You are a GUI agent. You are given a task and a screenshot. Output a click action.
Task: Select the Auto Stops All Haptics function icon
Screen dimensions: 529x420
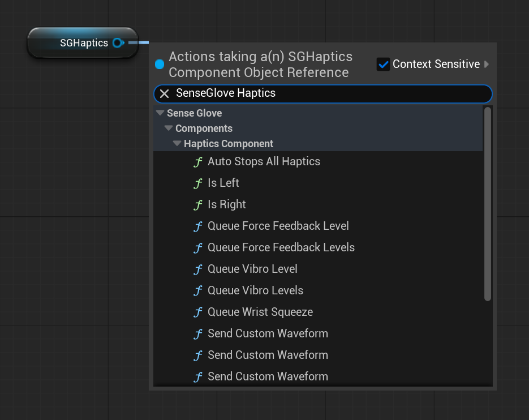[199, 161]
